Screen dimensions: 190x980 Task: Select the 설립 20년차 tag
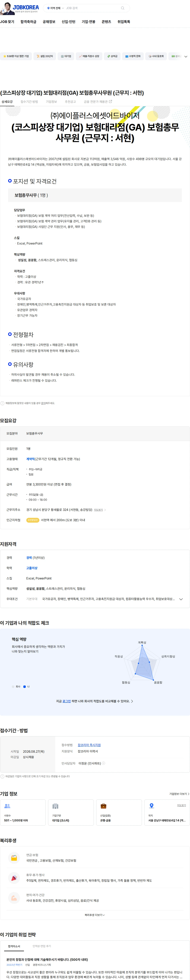click(x=45, y=56)
